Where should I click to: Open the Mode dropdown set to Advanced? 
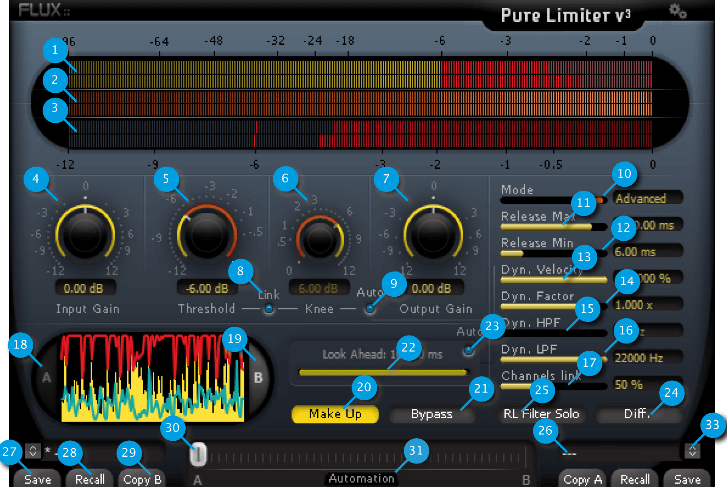pyautogui.click(x=647, y=199)
